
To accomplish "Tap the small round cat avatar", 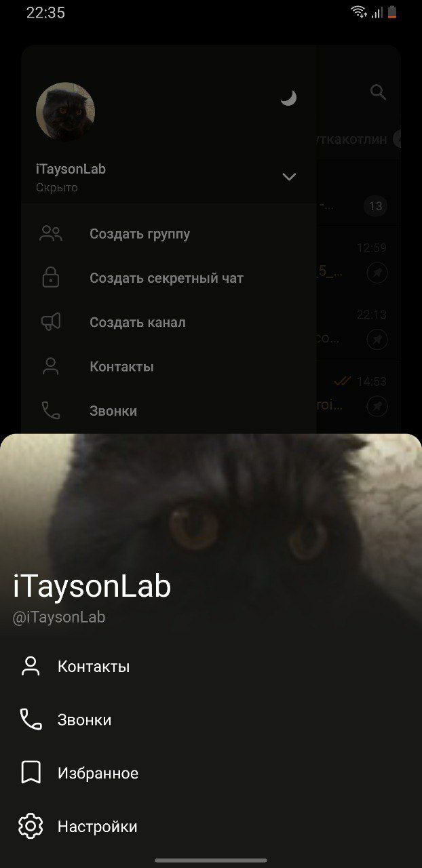I will tap(65, 113).
